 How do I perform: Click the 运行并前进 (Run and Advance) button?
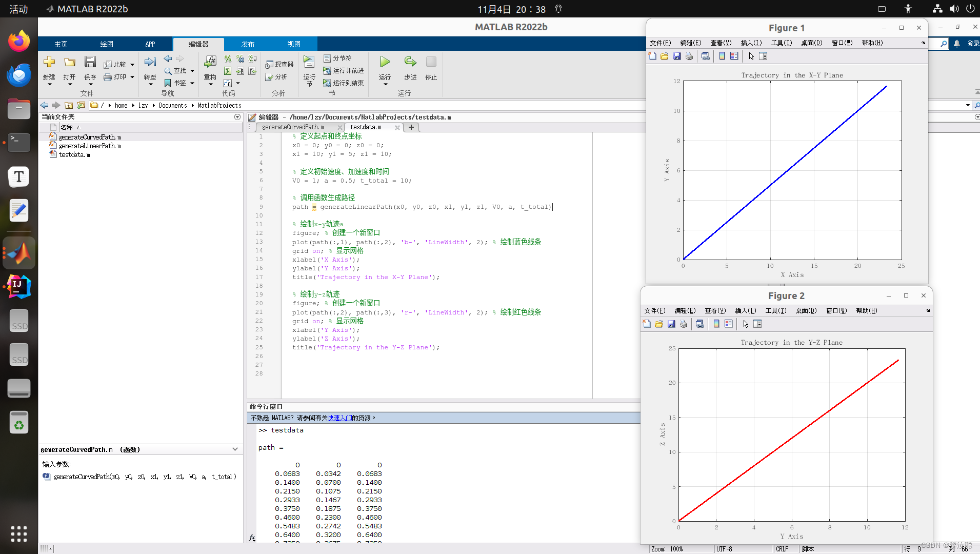click(x=344, y=71)
